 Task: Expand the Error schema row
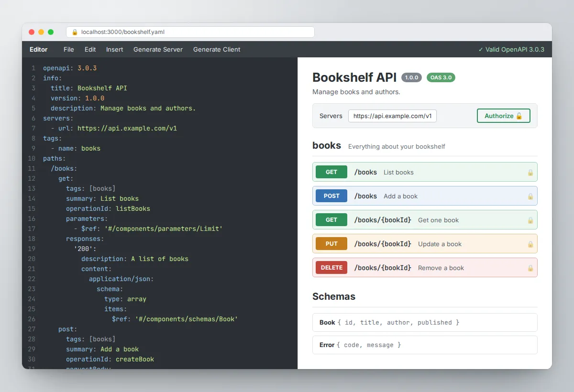(x=425, y=345)
